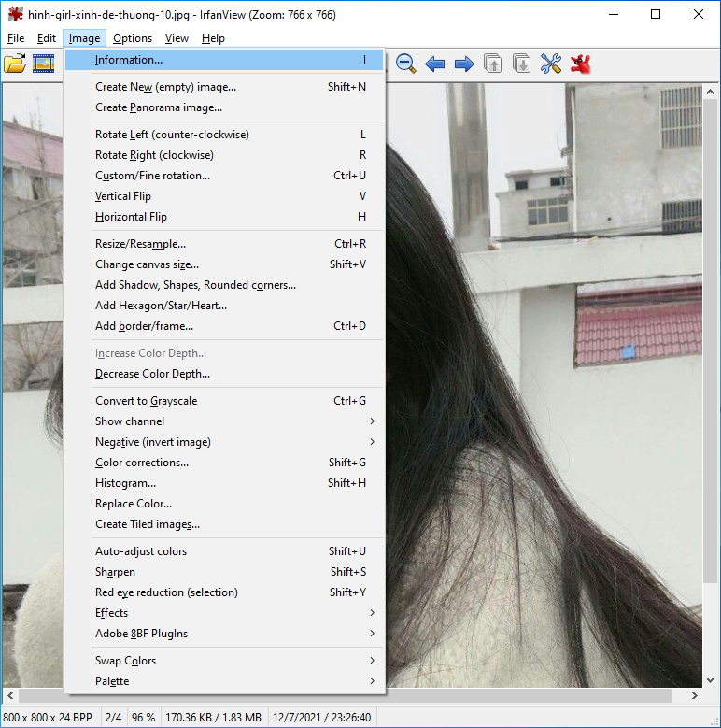Go to next image with right arrow
The image size is (721, 728).
tap(463, 64)
